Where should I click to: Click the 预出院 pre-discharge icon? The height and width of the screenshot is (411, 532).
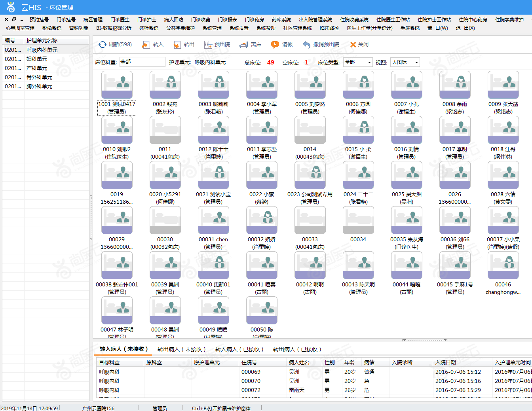(208, 45)
